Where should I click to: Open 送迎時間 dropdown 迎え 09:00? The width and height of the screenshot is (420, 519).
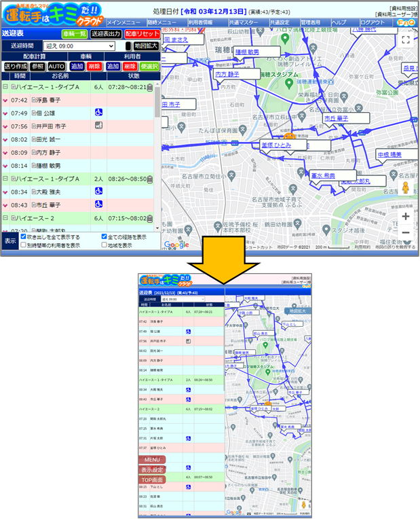(x=79, y=46)
